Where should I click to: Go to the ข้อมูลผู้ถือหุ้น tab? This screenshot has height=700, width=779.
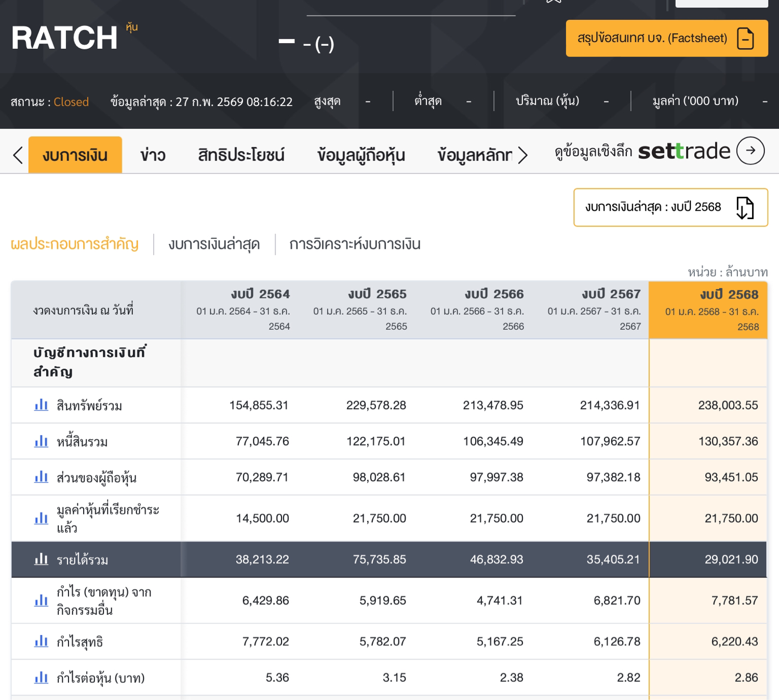pos(361,155)
